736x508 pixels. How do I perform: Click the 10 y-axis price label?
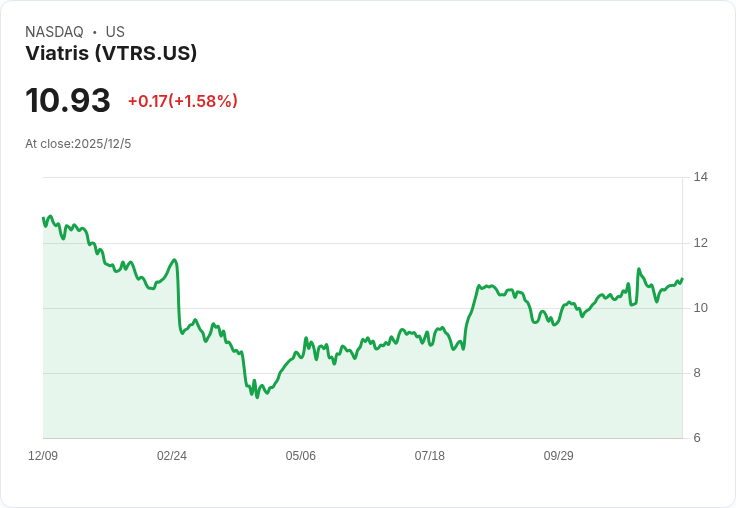[701, 308]
